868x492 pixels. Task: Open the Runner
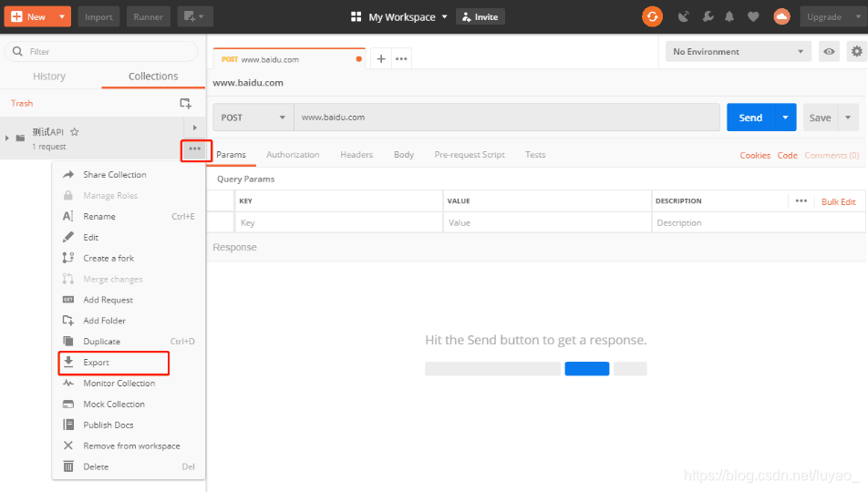(x=148, y=16)
